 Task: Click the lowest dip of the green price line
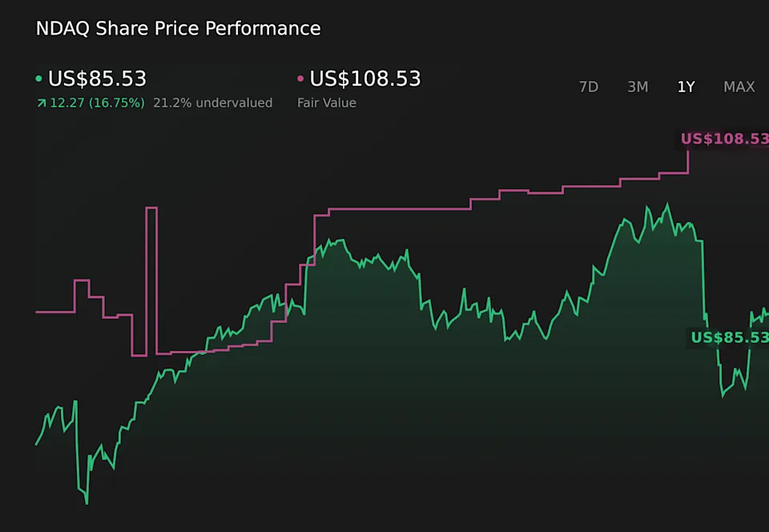coord(87,502)
